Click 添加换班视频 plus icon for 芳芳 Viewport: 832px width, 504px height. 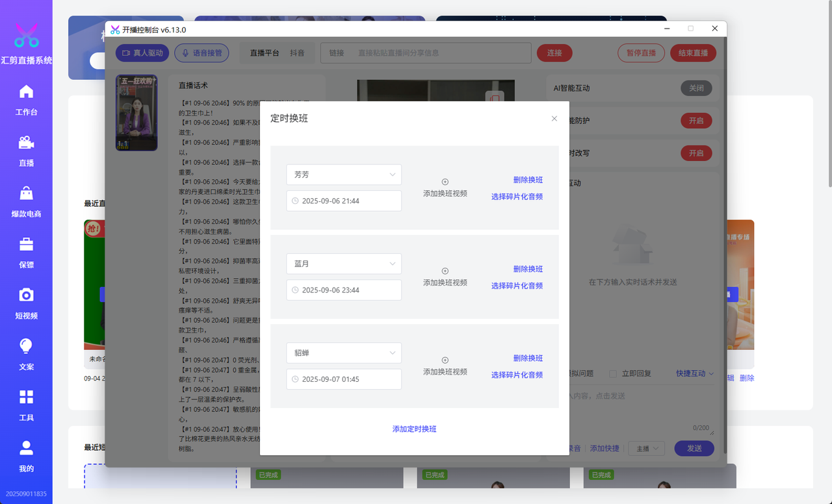[x=445, y=183]
